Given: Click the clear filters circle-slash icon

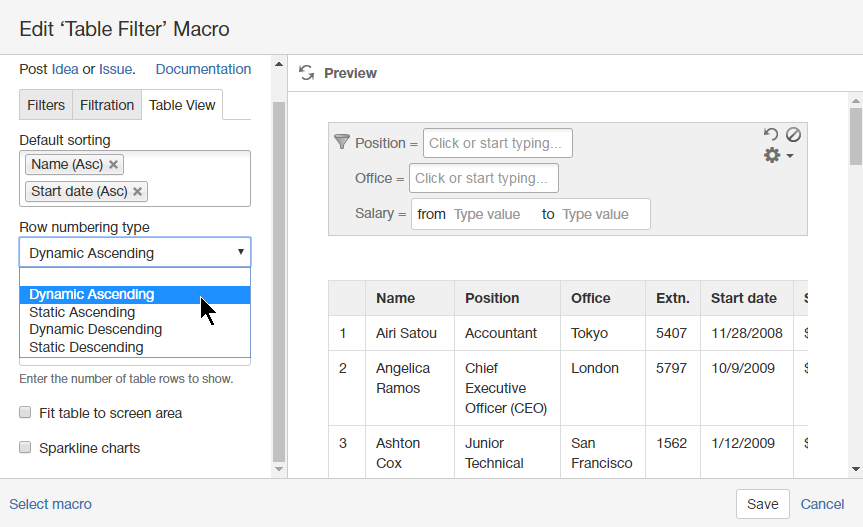Looking at the screenshot, I should (793, 135).
